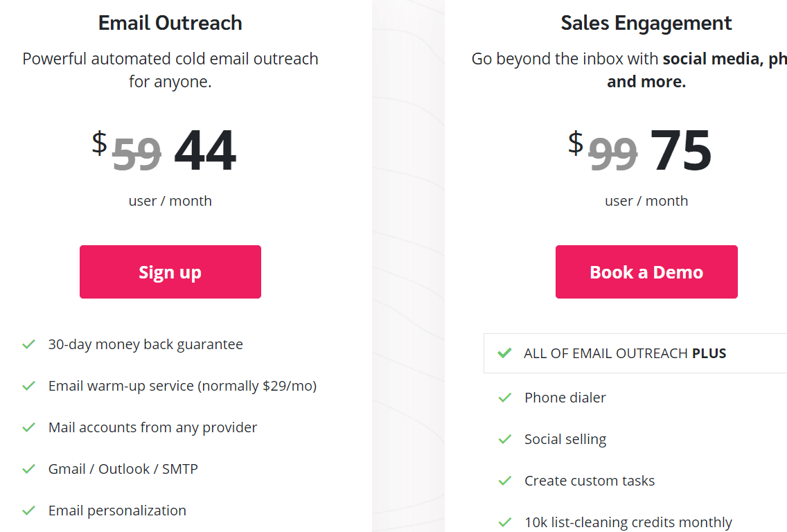
Task: Click checkmark beside Phone dialer
Action: pyautogui.click(x=505, y=398)
